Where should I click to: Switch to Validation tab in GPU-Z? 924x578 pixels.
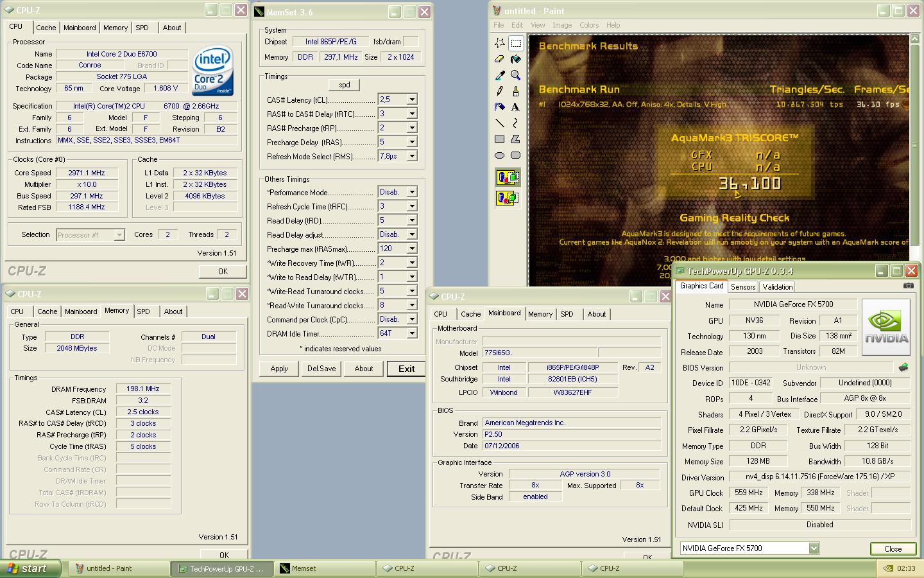777,287
